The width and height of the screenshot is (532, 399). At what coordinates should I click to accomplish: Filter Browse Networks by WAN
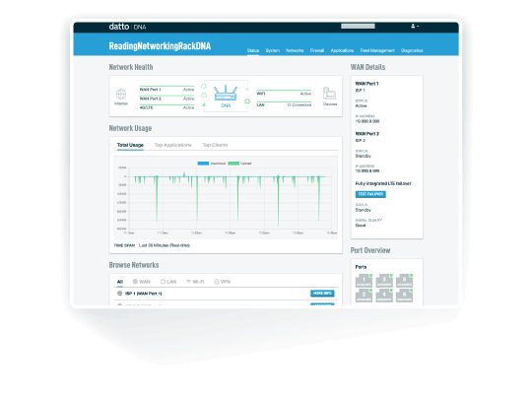pos(142,282)
